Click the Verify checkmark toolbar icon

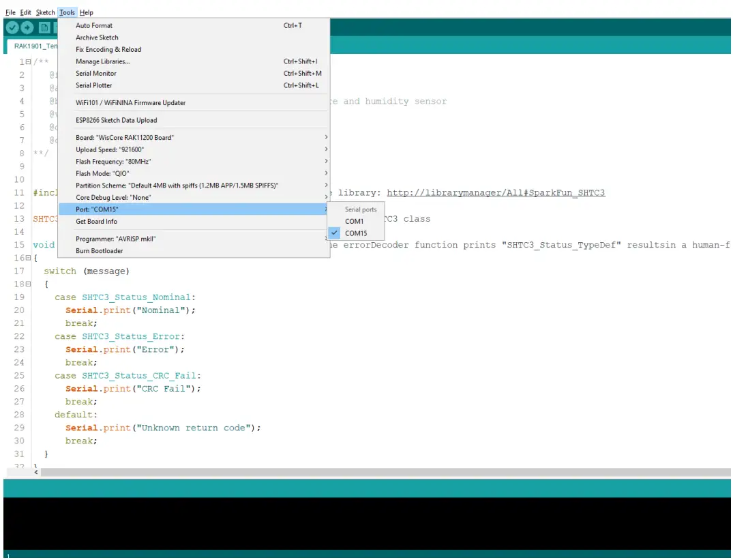click(x=12, y=27)
